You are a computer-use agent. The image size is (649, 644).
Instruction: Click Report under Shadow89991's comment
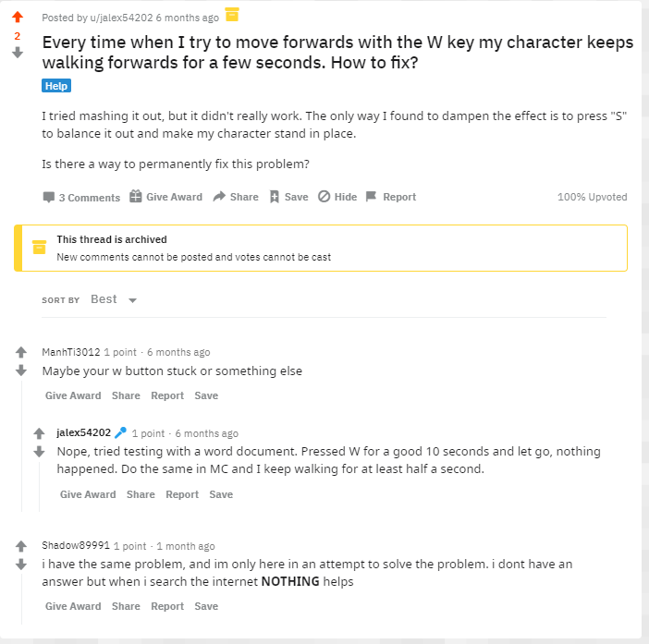[x=167, y=606]
